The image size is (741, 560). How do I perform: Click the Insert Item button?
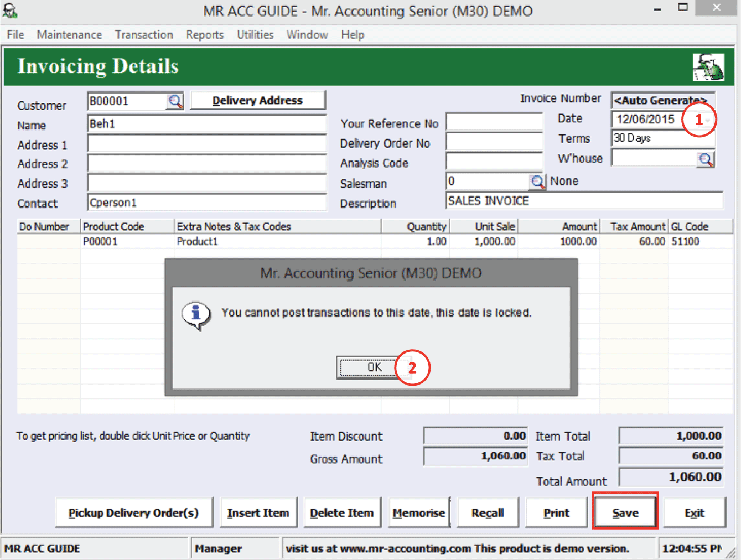click(x=258, y=513)
